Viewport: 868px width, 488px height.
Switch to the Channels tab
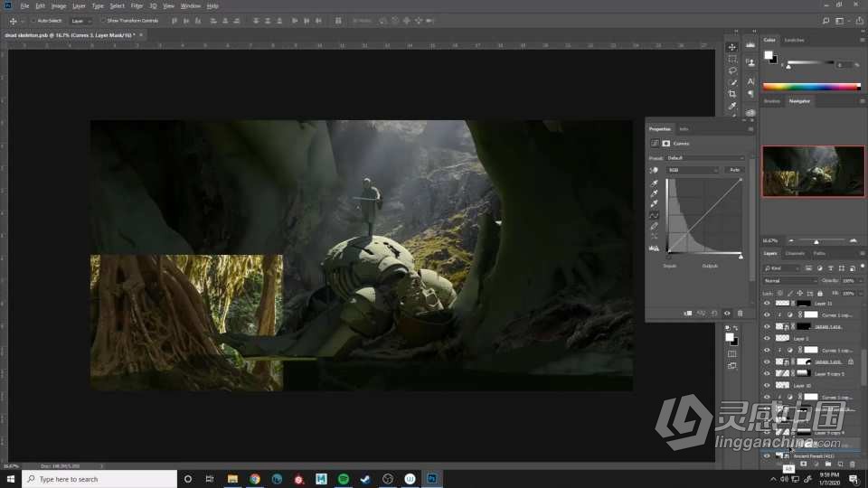(795, 253)
